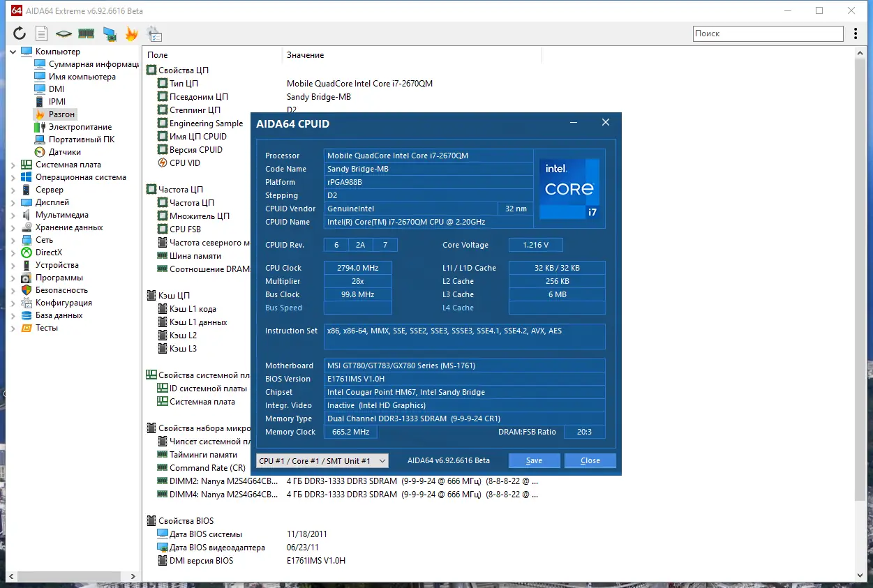Click the Значение column header

click(305, 55)
